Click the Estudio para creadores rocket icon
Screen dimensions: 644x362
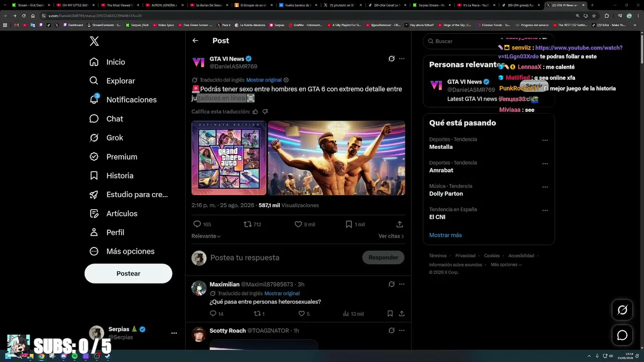click(x=94, y=195)
